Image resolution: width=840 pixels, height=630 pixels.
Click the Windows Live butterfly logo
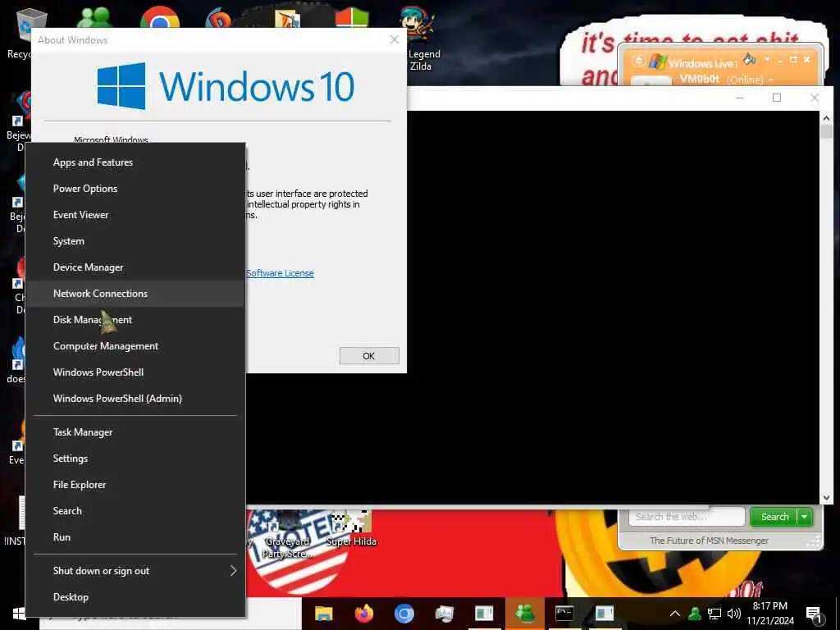(x=658, y=62)
